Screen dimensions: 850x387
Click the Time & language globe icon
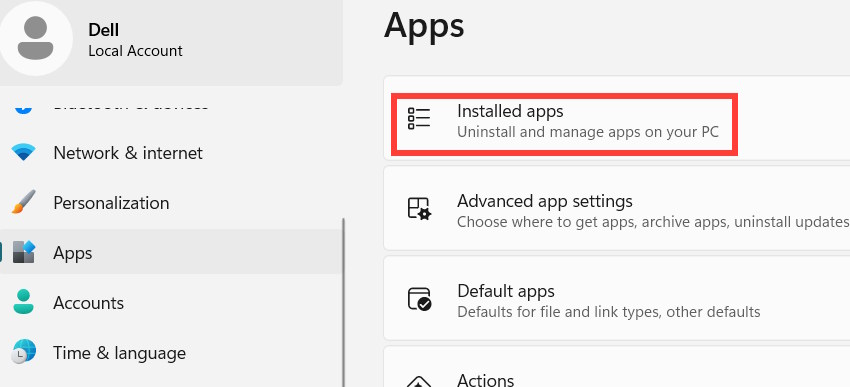(23, 352)
